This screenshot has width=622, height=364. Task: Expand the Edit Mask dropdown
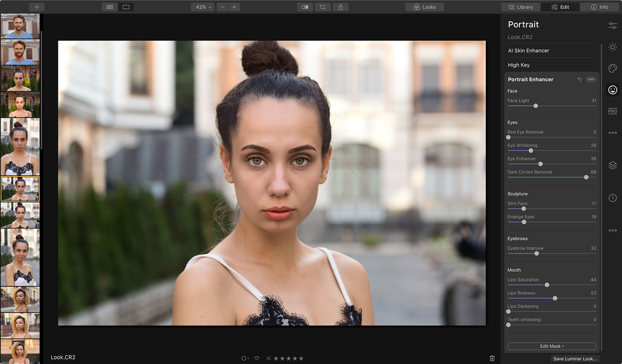[552, 346]
